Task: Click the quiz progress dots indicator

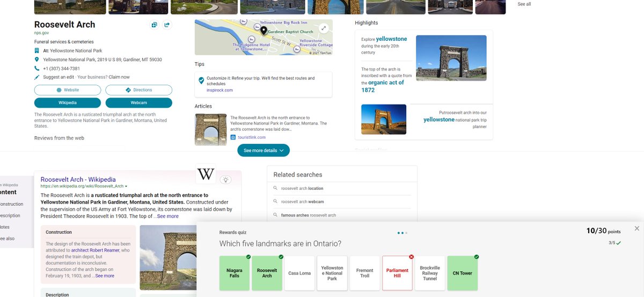Action: click(x=402, y=233)
